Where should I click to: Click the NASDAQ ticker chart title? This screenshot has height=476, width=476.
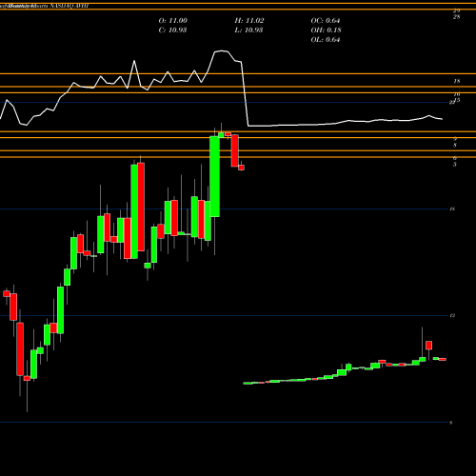click(45, 6)
